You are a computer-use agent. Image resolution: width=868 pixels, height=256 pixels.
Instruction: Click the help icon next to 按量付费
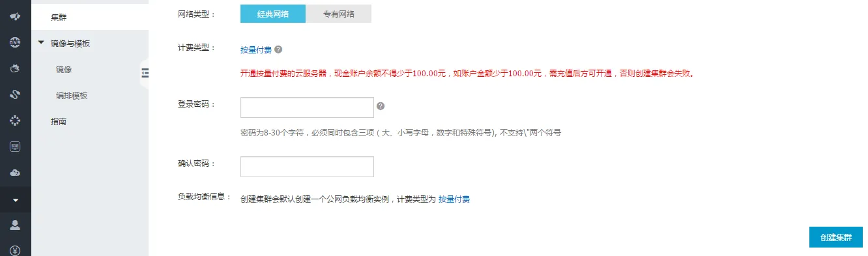click(278, 49)
